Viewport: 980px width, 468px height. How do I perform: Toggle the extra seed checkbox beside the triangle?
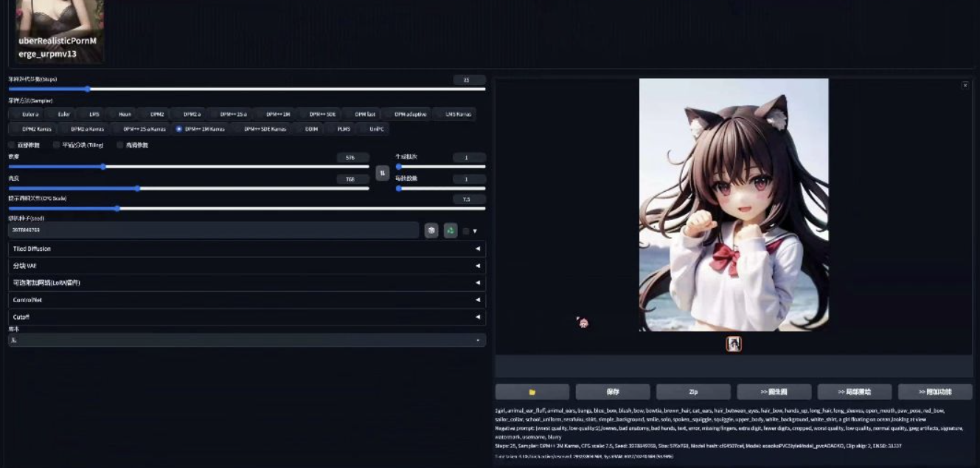(465, 231)
